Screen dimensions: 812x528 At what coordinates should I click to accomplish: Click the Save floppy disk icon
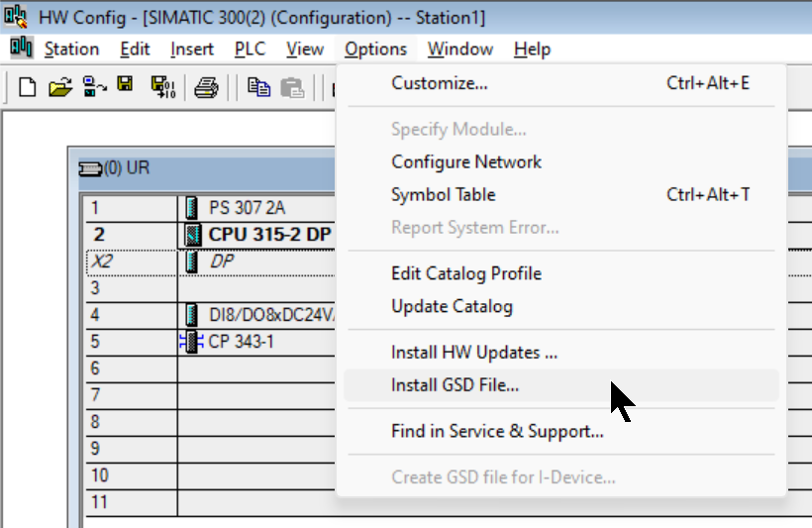tap(125, 84)
